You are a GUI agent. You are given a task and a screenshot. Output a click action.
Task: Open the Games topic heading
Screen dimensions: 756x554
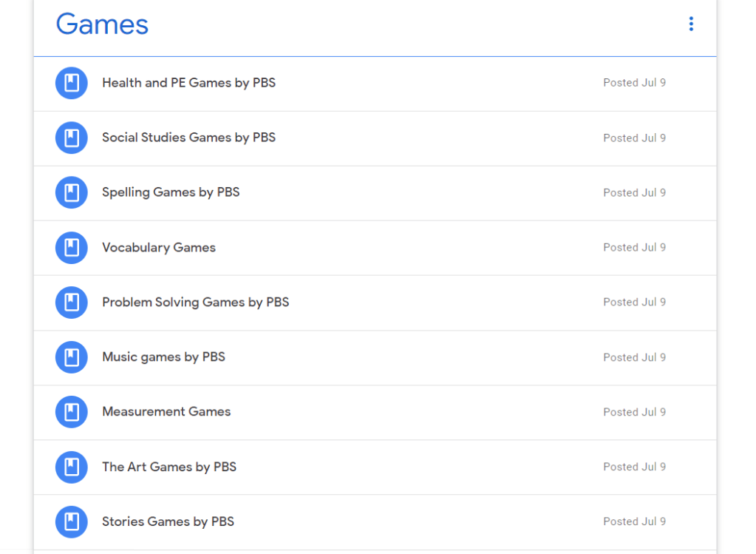[102, 24]
